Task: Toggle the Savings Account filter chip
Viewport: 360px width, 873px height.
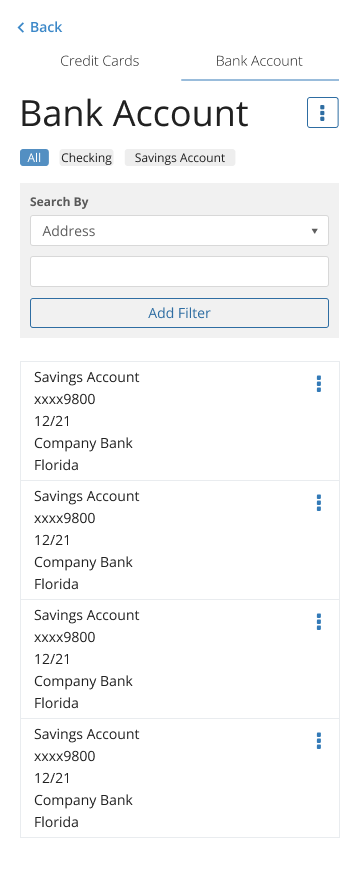Action: (x=180, y=158)
